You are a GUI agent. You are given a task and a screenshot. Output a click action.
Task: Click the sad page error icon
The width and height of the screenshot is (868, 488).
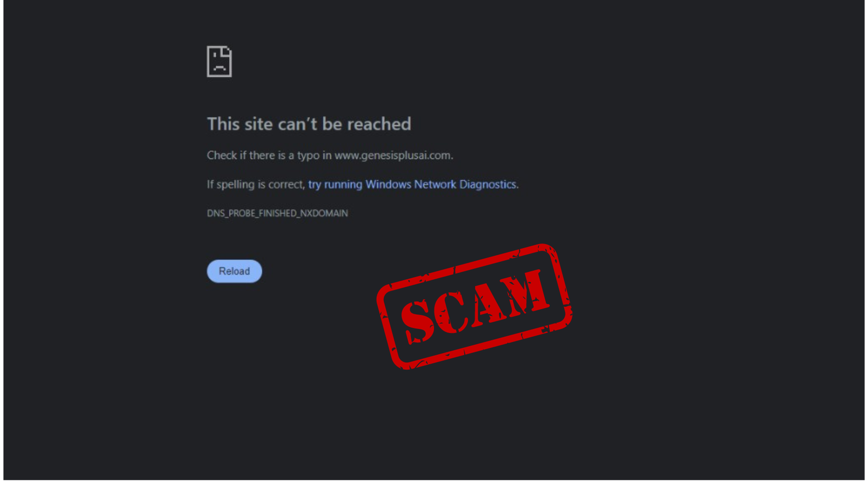coord(219,61)
